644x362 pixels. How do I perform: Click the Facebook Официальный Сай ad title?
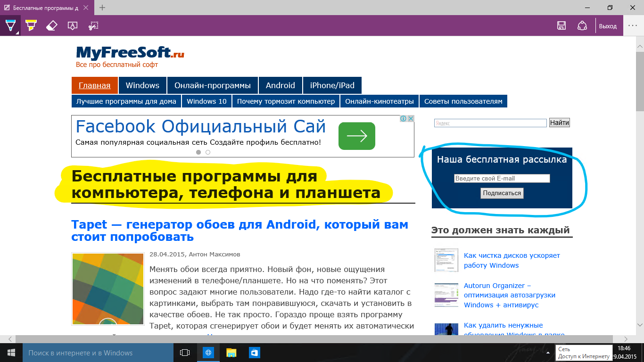click(201, 126)
